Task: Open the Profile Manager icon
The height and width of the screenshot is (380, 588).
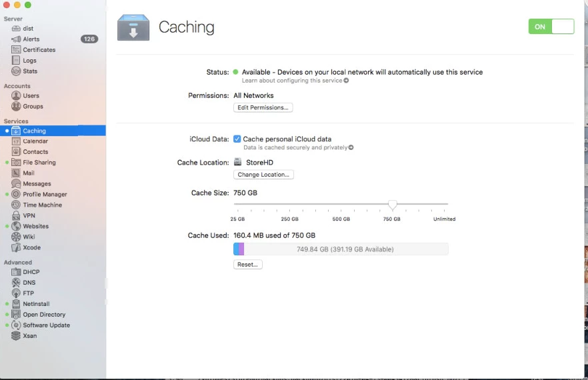Action: click(x=16, y=194)
